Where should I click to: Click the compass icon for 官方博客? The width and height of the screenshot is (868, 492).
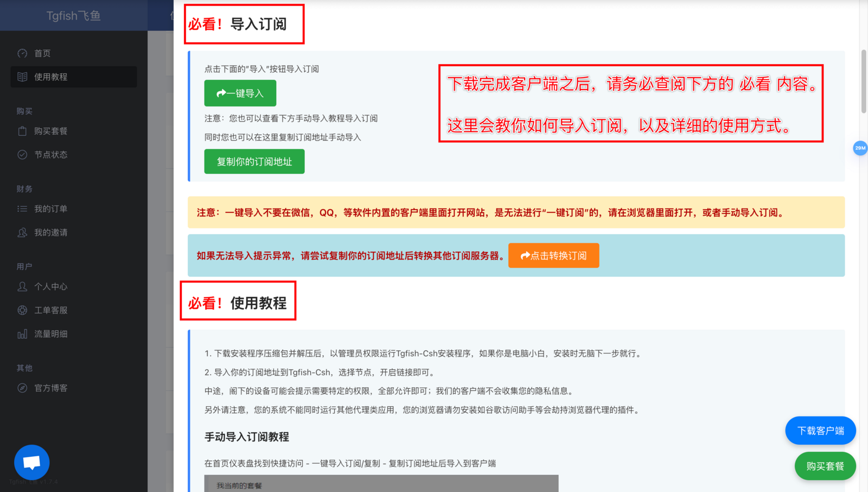point(22,388)
